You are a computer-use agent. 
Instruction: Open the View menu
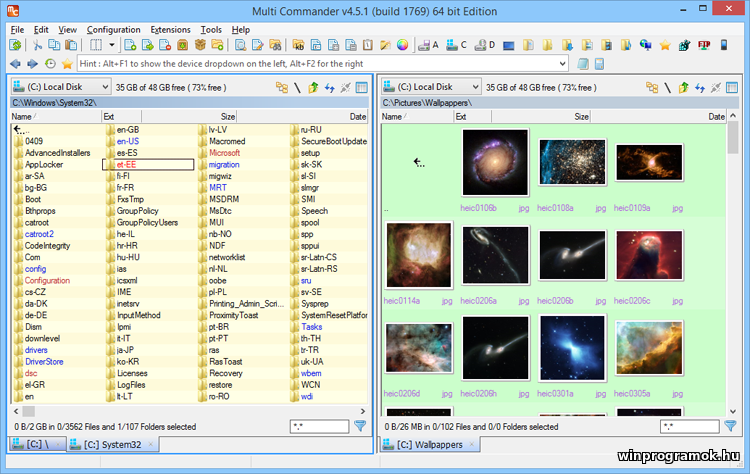coord(67,30)
